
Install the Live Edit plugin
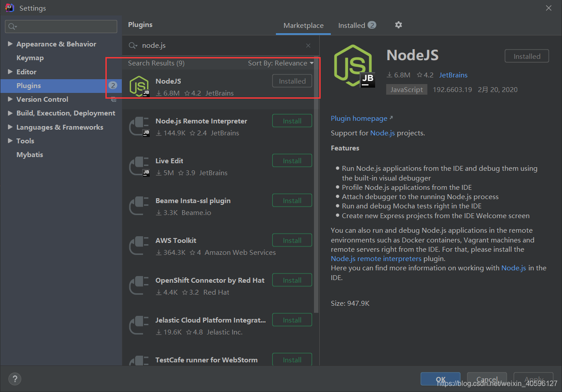pos(292,161)
